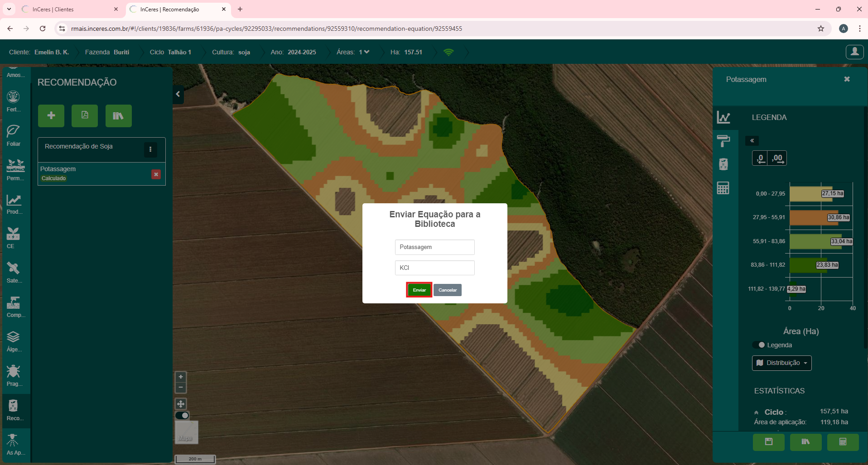Decrease decimal places in legend
Screen dimensions: 868x465
point(760,158)
